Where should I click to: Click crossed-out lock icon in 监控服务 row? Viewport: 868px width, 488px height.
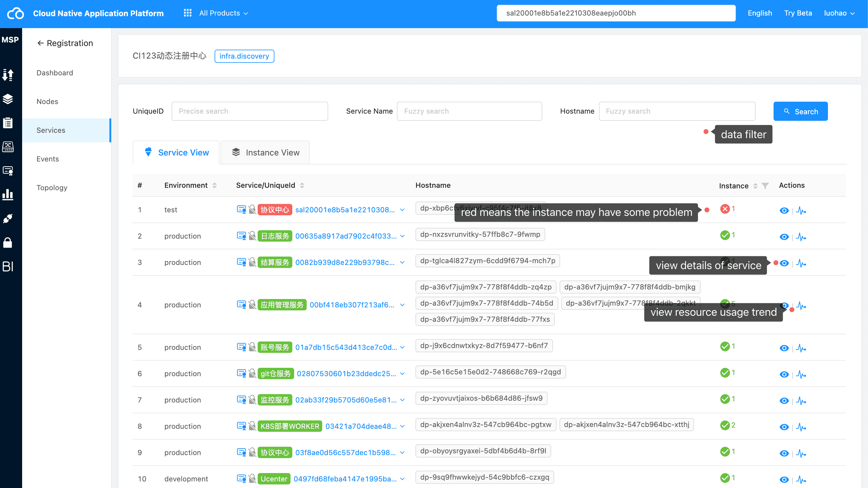(x=252, y=400)
